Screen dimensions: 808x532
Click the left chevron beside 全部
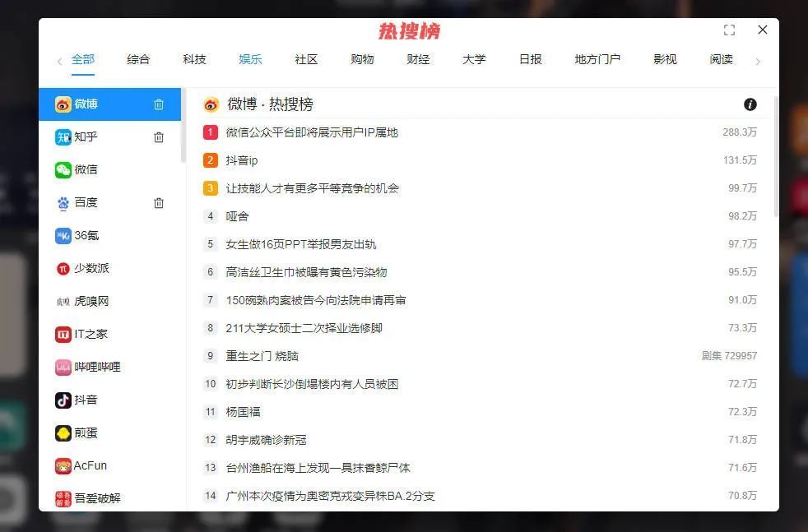click(x=58, y=60)
